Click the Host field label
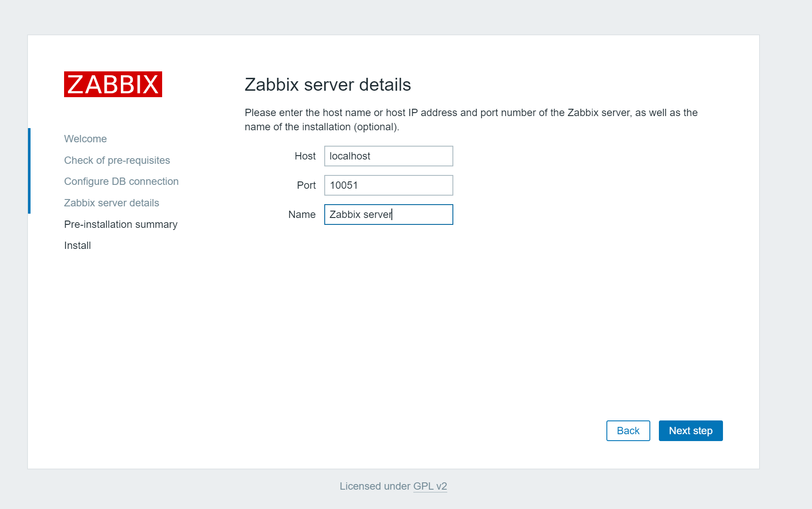Screen dimensions: 812x509 pos(305,156)
